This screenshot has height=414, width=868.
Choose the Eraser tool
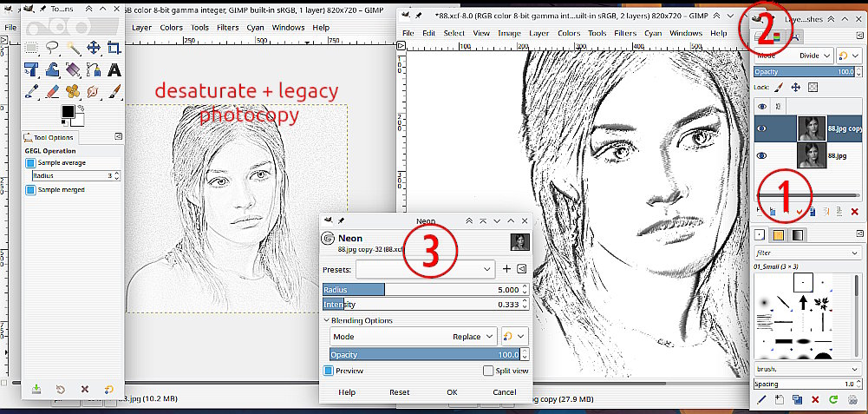tap(52, 91)
